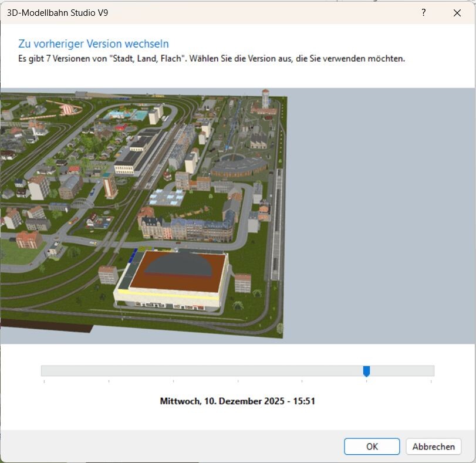Select the fifth version tick on slider
The width and height of the screenshot is (476, 463).
click(302, 371)
